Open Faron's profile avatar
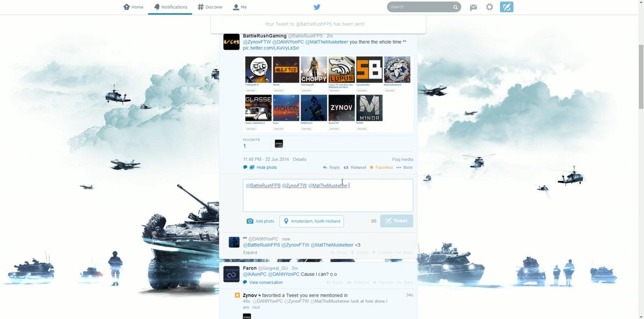 pos(231,274)
